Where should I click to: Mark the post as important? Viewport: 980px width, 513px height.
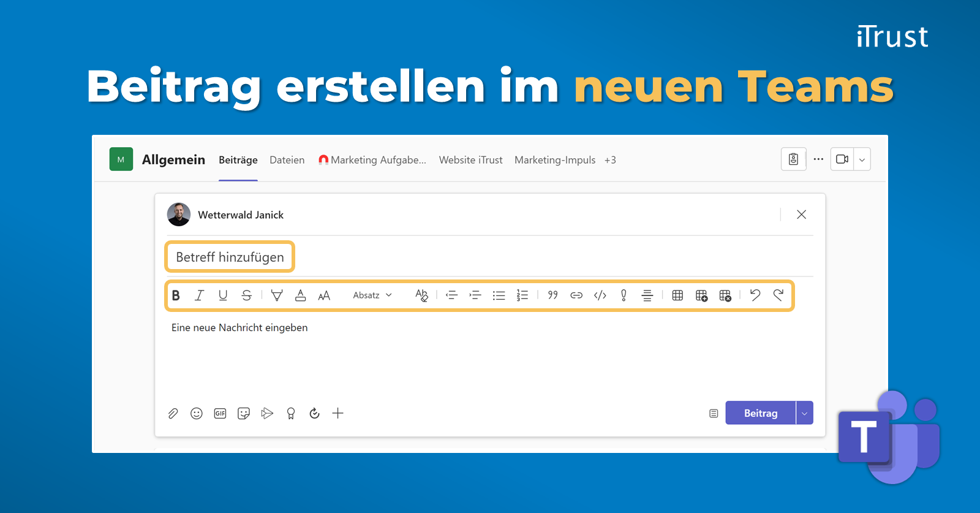tap(624, 295)
